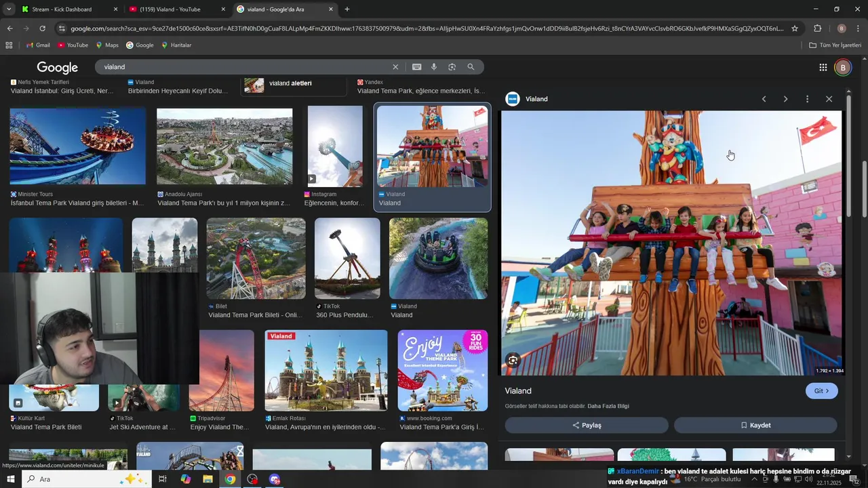Open the Tripadvisor sunset coaster thumbnail
This screenshot has width=868, height=488.
[222, 370]
